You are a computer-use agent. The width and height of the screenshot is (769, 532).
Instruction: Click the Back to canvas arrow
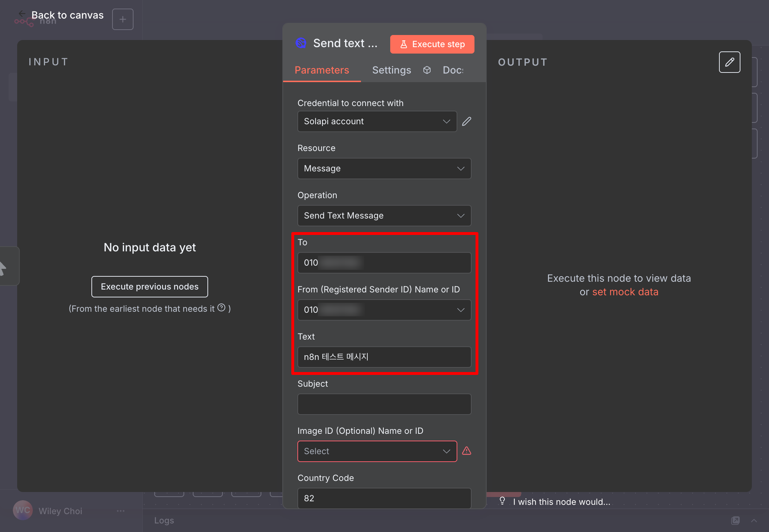point(22,14)
